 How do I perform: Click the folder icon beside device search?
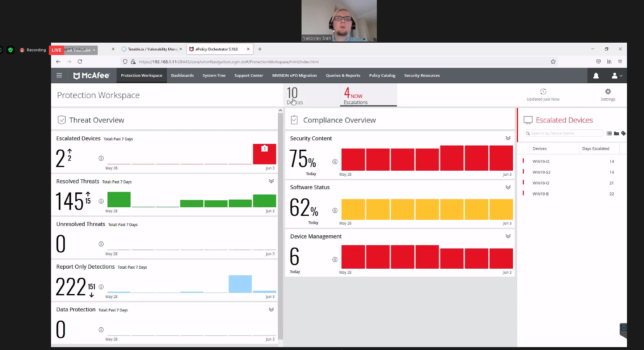[x=616, y=133]
